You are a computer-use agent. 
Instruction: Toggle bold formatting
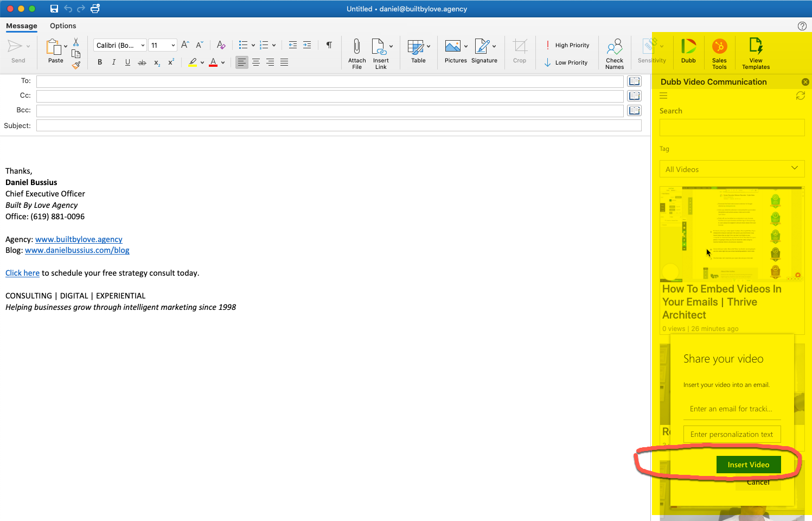click(100, 62)
